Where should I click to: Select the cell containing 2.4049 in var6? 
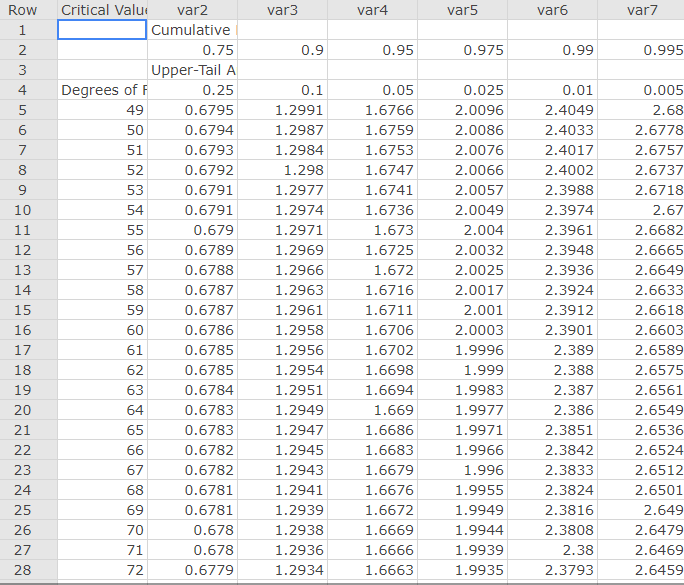pos(552,110)
